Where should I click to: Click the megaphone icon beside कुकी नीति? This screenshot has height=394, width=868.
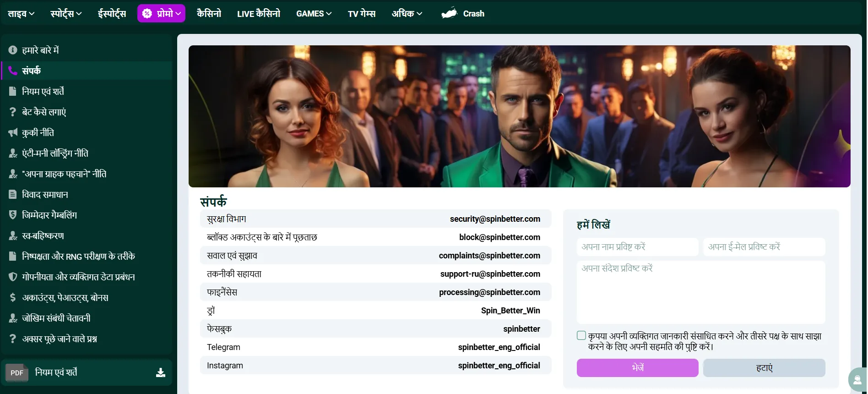click(13, 132)
